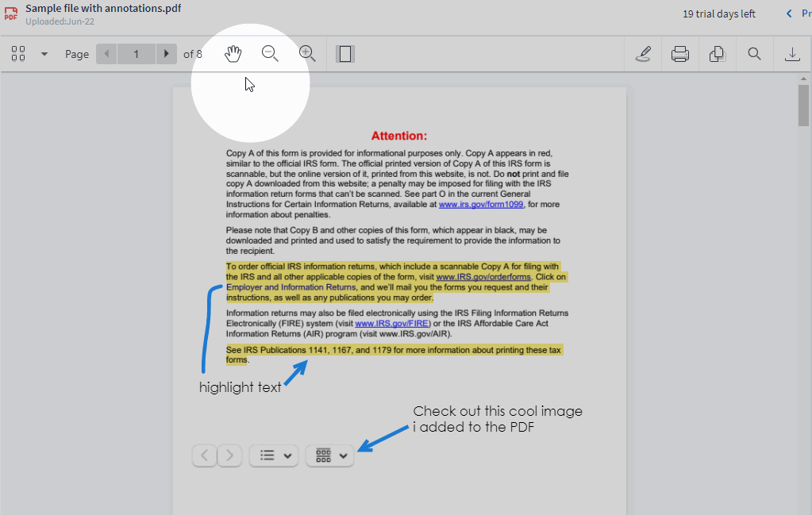
Task: Click the zoom in magnifier
Action: pyautogui.click(x=307, y=54)
